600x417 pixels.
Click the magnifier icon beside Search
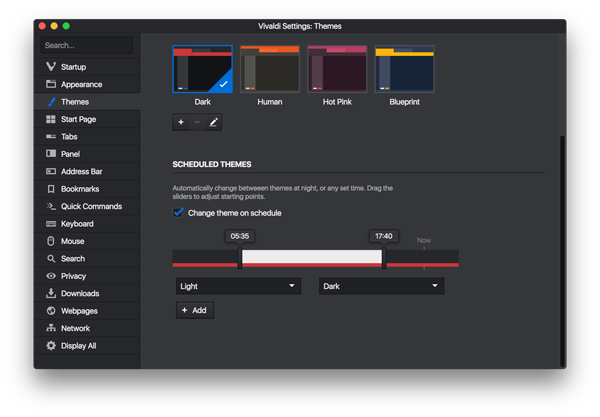tap(51, 259)
